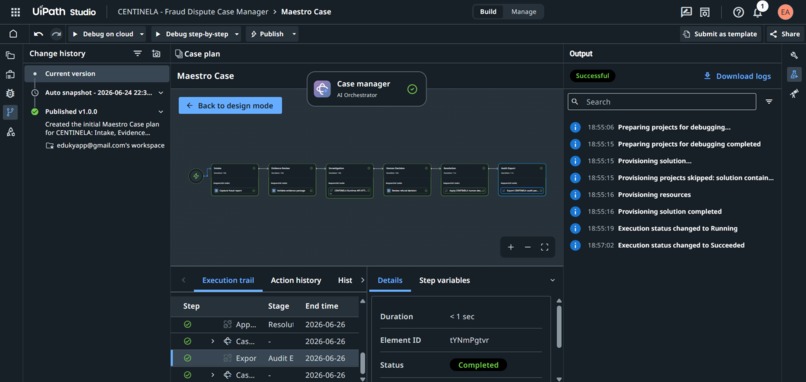Zoom out on the case plan canvas

[527, 247]
